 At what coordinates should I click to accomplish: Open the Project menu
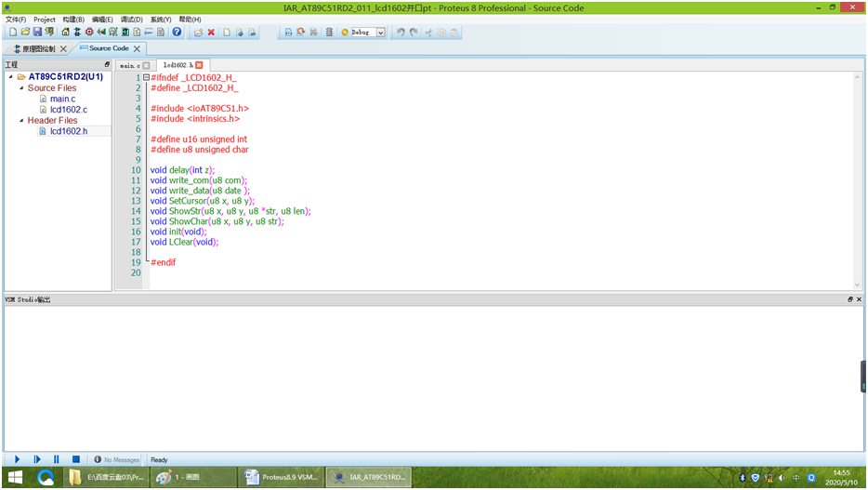pos(45,20)
